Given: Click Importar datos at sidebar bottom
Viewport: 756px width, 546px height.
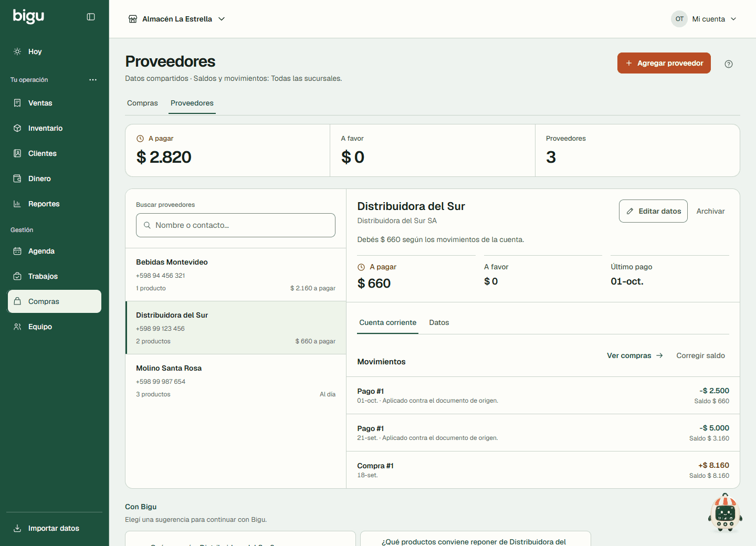Looking at the screenshot, I should click(55, 528).
